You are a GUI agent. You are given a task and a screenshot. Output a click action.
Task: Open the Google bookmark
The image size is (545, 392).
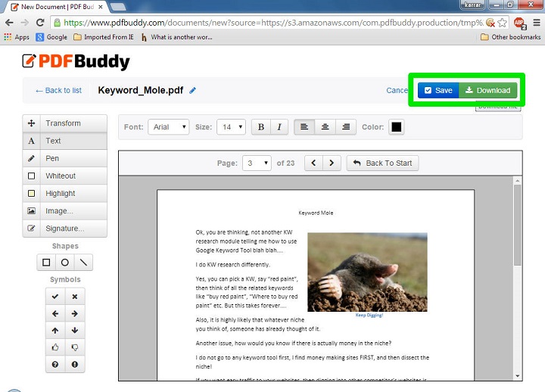[51, 37]
